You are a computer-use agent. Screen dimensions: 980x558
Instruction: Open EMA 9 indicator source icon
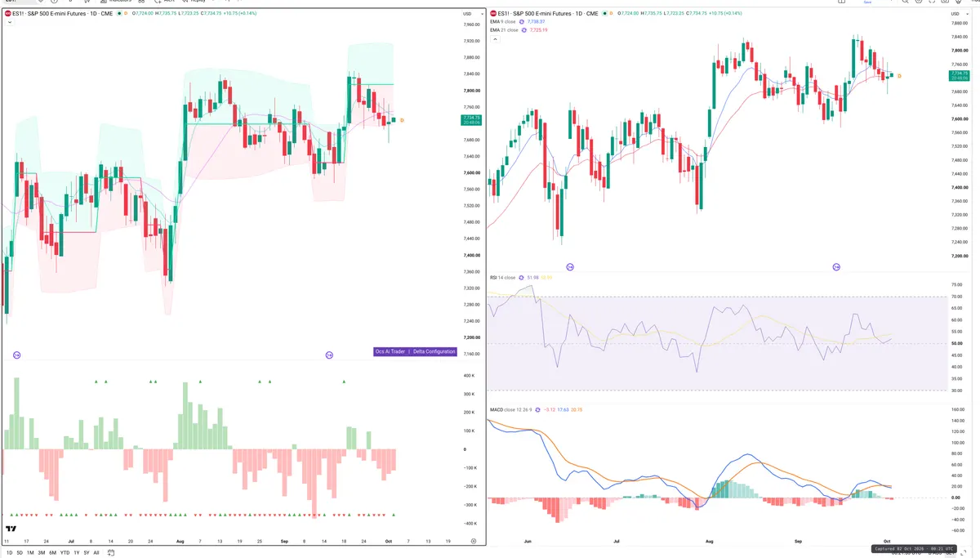(521, 21)
